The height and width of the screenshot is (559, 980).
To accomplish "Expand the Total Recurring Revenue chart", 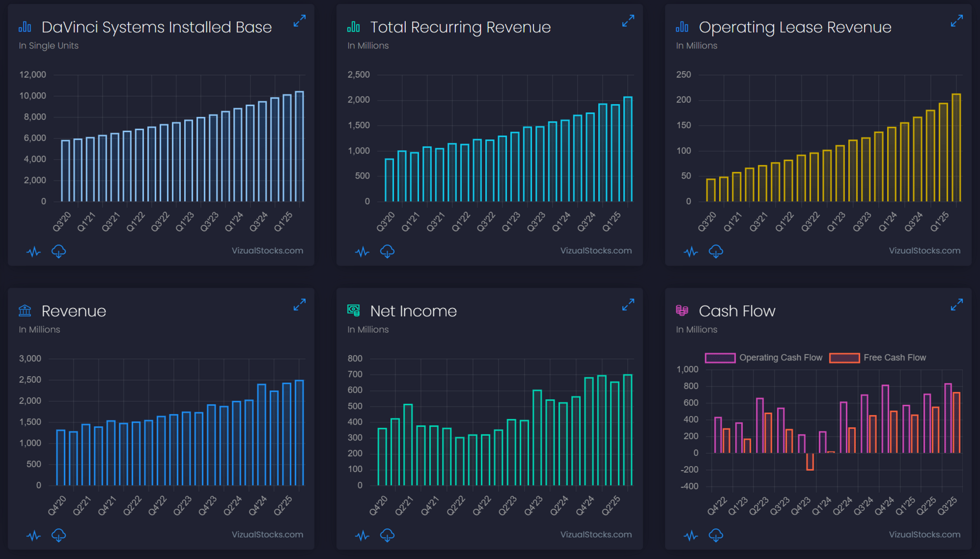I will [628, 21].
